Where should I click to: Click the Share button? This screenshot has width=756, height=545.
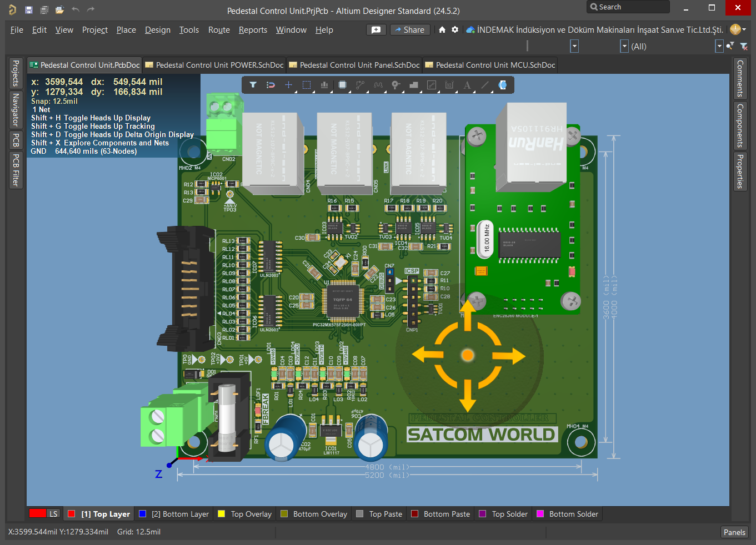[410, 29]
